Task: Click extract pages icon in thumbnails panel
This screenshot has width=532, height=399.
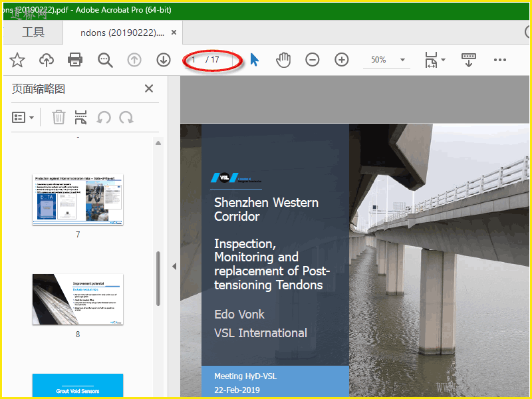Action: pyautogui.click(x=80, y=118)
